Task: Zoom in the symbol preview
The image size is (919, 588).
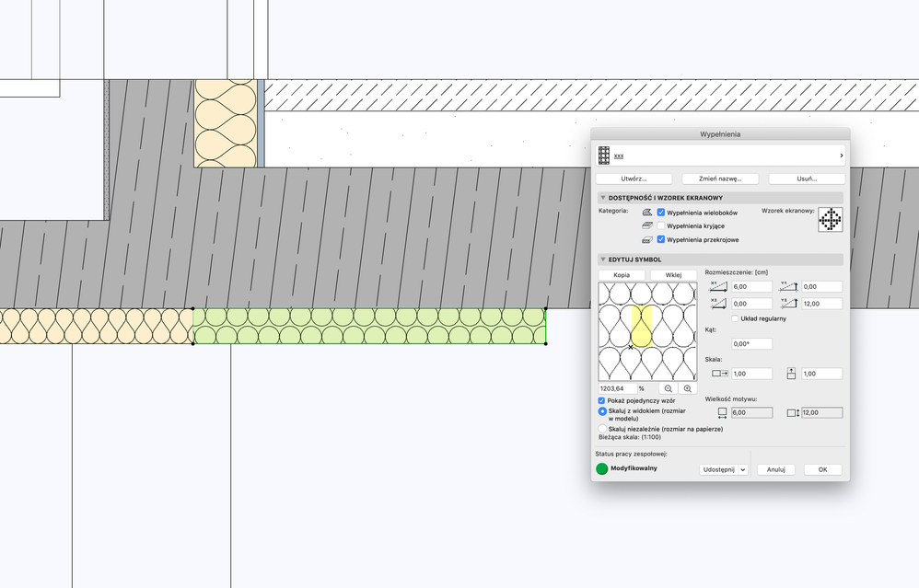Action: tap(688, 388)
